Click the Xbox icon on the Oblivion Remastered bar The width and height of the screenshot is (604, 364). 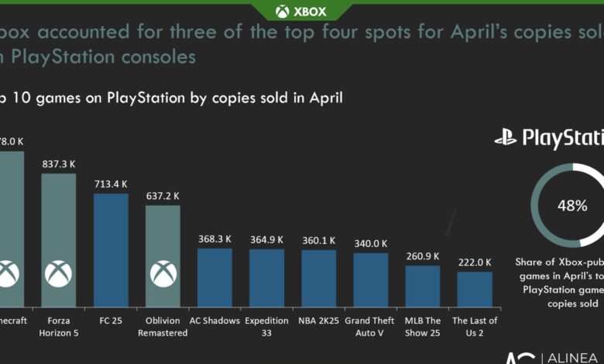[x=163, y=273]
